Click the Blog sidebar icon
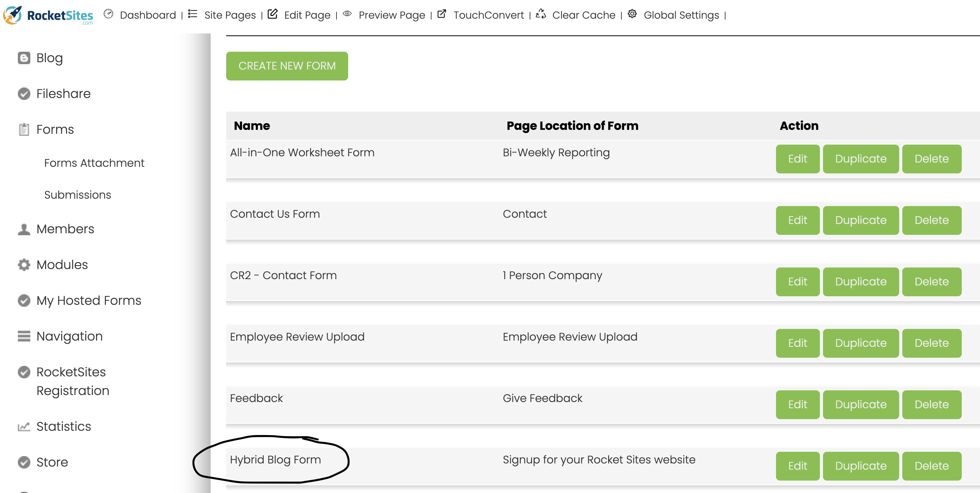The height and width of the screenshot is (493, 980). [24, 58]
